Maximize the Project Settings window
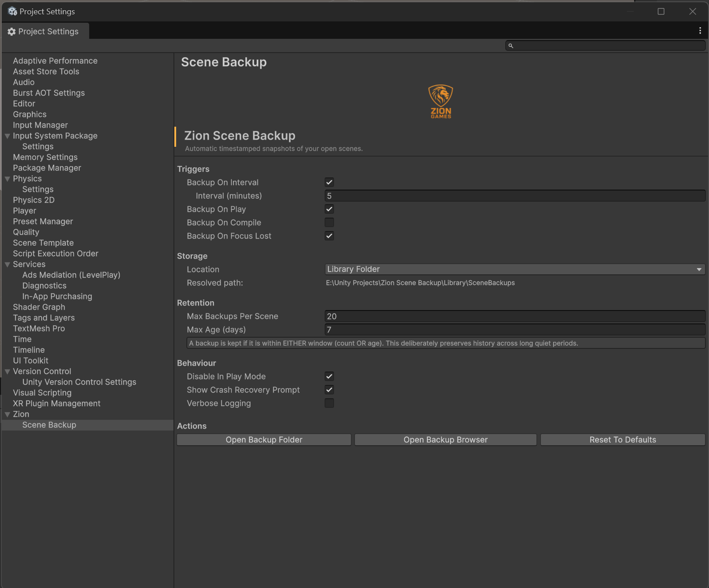The height and width of the screenshot is (588, 709). pyautogui.click(x=661, y=11)
